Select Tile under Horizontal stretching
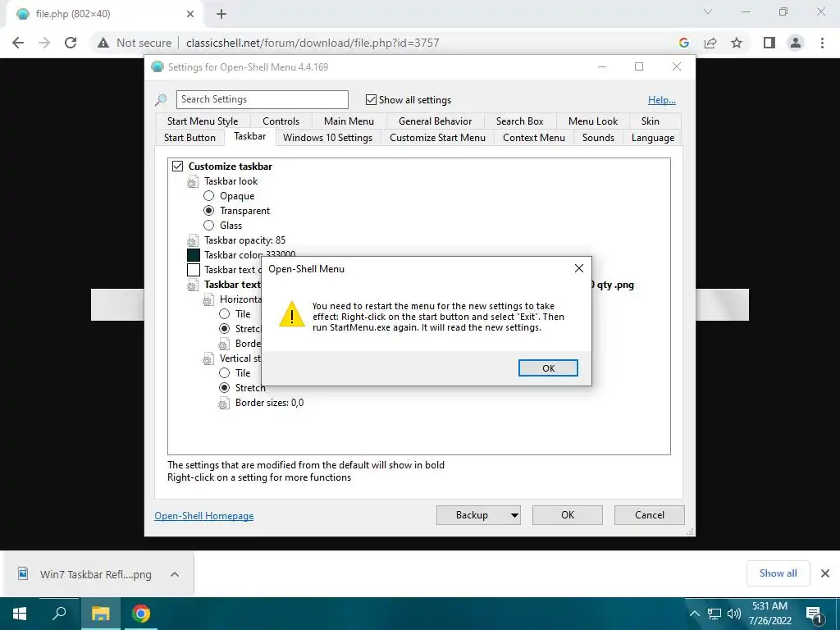Image resolution: width=840 pixels, height=630 pixels. pyautogui.click(x=224, y=314)
